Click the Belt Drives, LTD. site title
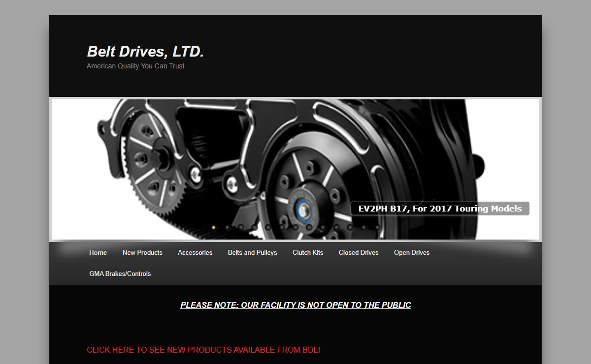The width and height of the screenshot is (591, 364). click(x=145, y=51)
